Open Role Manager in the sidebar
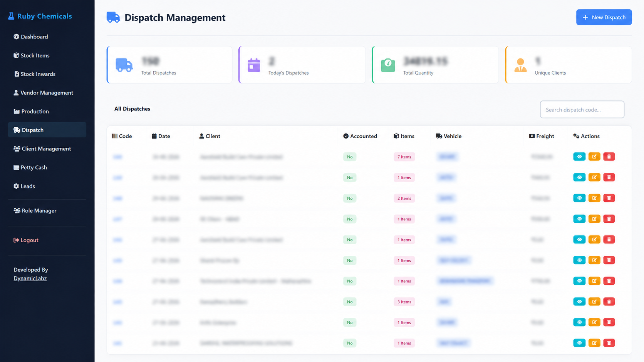The height and width of the screenshot is (362, 644). [x=47, y=210]
